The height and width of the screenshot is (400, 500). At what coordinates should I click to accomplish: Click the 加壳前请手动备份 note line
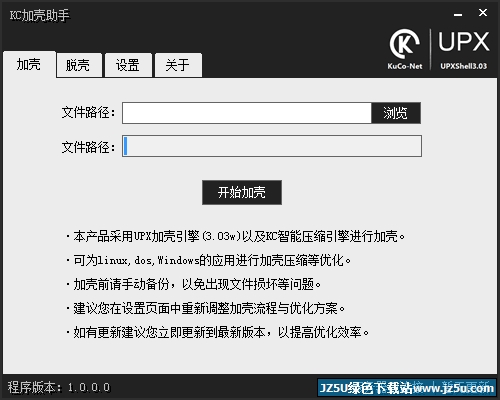pos(193,284)
